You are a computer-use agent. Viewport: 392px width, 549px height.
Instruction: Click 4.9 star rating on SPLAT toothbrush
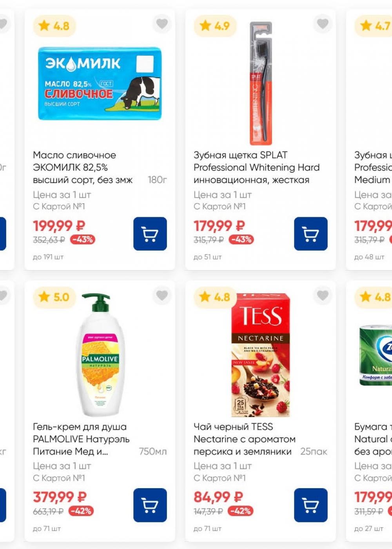(x=215, y=26)
